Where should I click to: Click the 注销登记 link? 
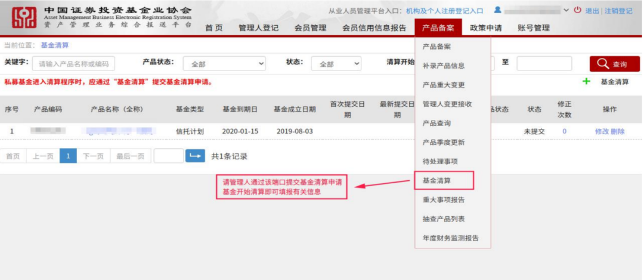(618, 11)
